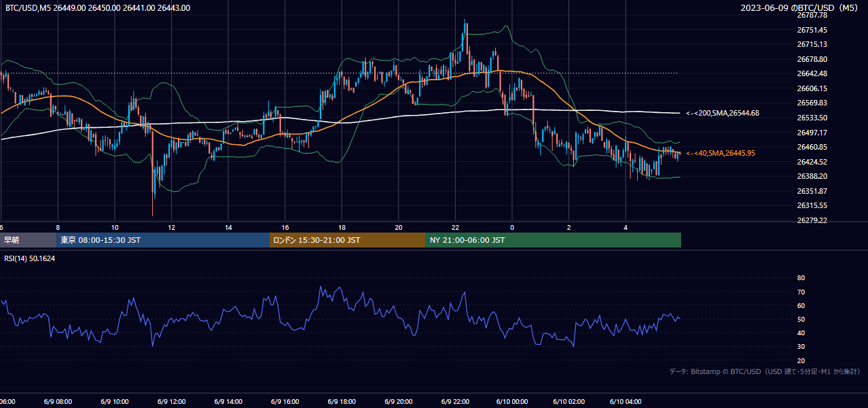Click RSI level label 60

[x=801, y=305]
